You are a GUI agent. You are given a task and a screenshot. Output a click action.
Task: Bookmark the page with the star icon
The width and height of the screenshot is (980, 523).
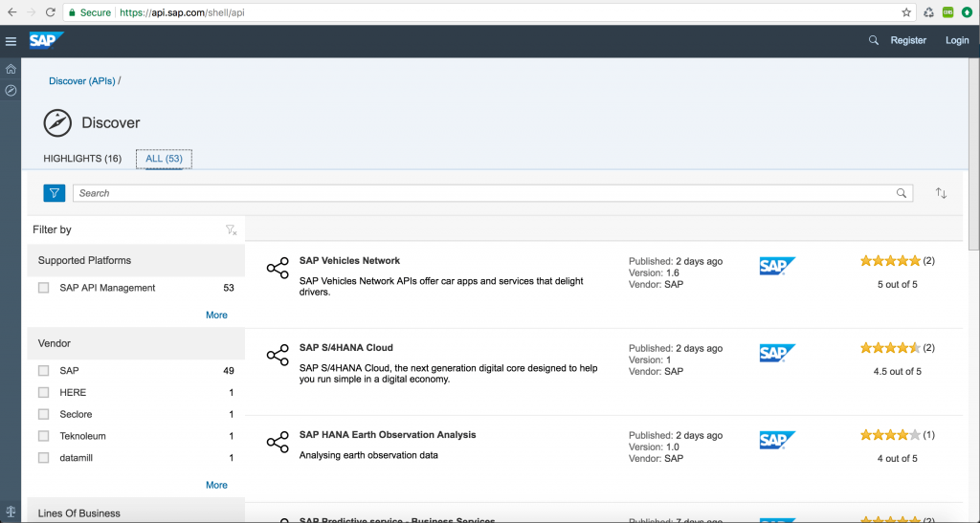pos(906,12)
